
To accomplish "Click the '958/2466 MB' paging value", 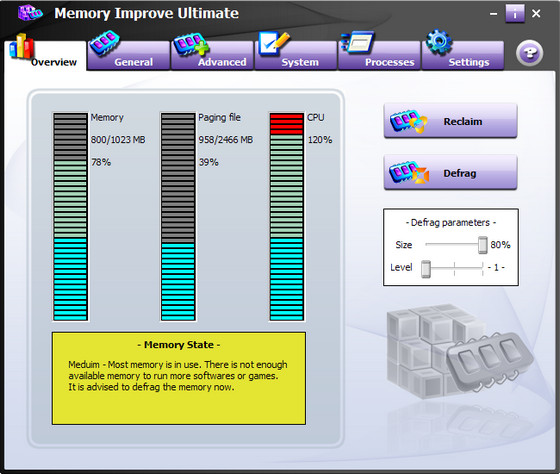I will tap(226, 140).
